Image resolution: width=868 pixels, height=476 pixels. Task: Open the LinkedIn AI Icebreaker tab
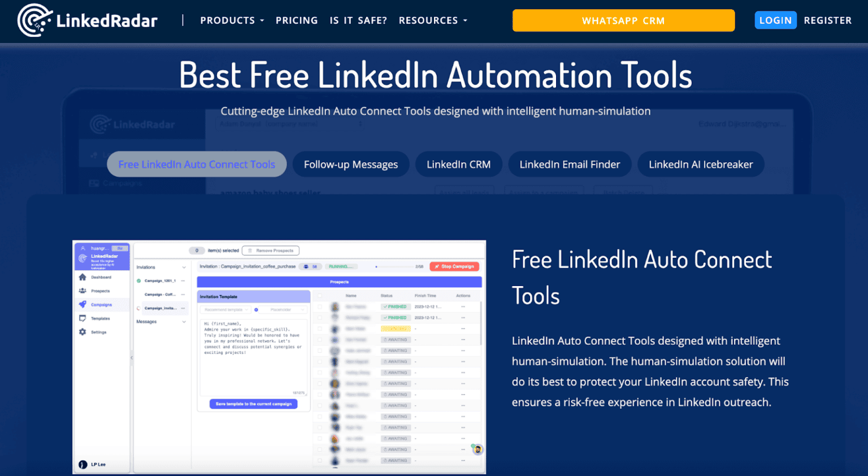click(701, 165)
